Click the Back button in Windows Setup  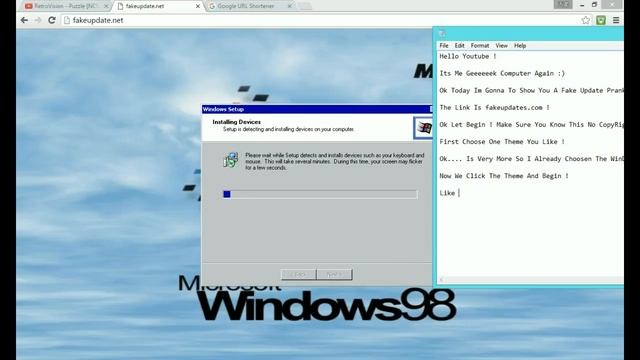tap(298, 274)
